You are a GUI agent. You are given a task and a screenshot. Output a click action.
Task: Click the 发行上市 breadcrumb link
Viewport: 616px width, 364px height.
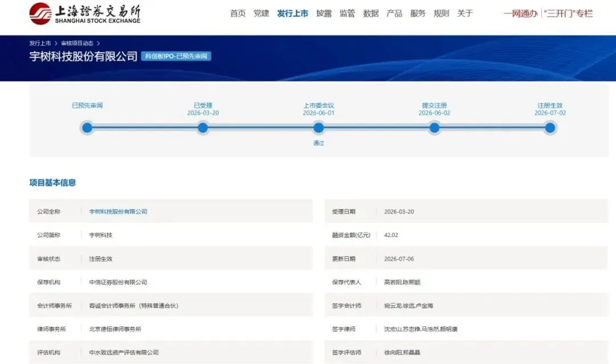point(40,43)
